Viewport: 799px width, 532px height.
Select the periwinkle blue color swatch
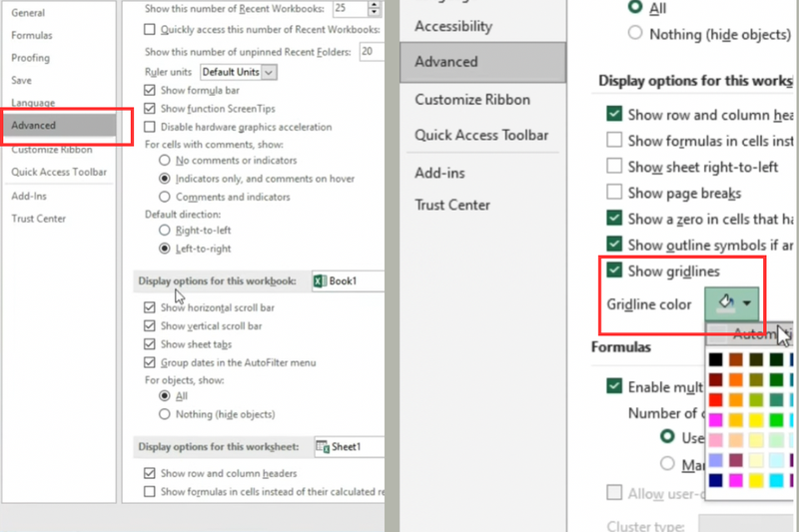pos(715,460)
